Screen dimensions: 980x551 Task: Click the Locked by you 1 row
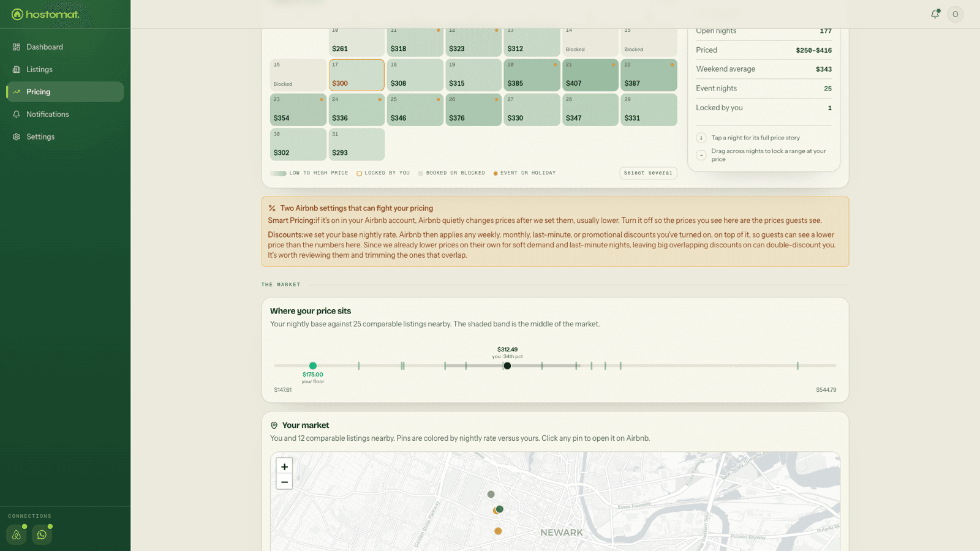[764, 108]
